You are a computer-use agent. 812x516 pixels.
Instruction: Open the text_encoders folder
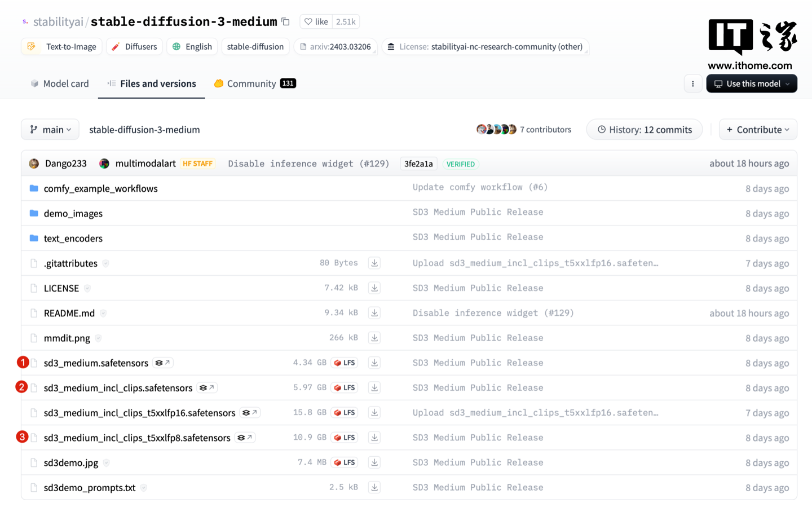coord(73,239)
